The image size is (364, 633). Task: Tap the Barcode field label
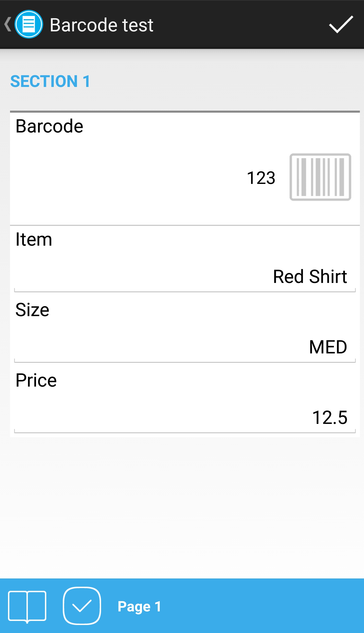point(49,126)
